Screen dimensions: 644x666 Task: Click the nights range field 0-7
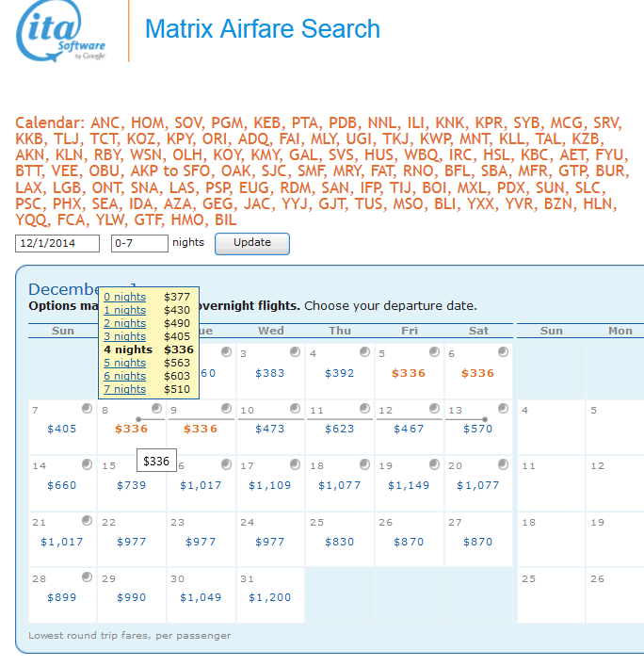(x=138, y=243)
